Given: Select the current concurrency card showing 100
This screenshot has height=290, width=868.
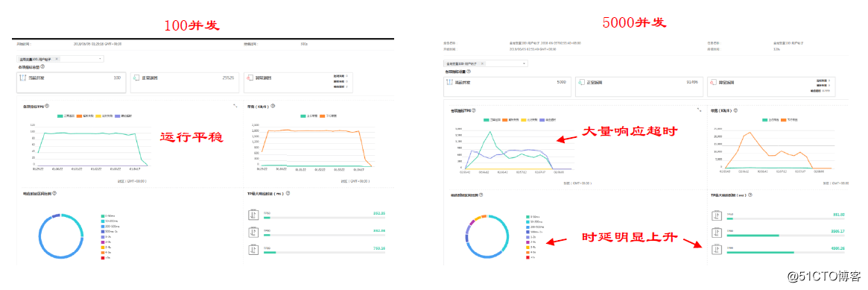Looking at the screenshot, I should 71,82.
